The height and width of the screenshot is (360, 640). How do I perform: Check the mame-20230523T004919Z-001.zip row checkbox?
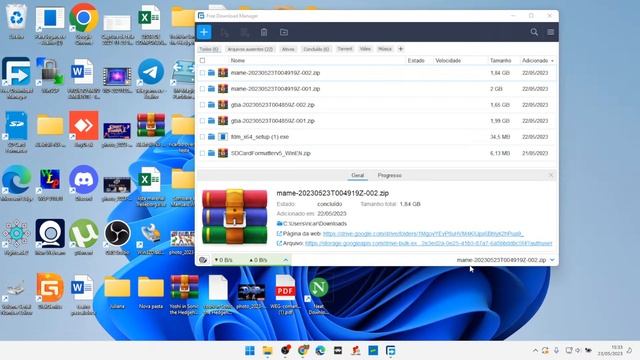(x=202, y=89)
